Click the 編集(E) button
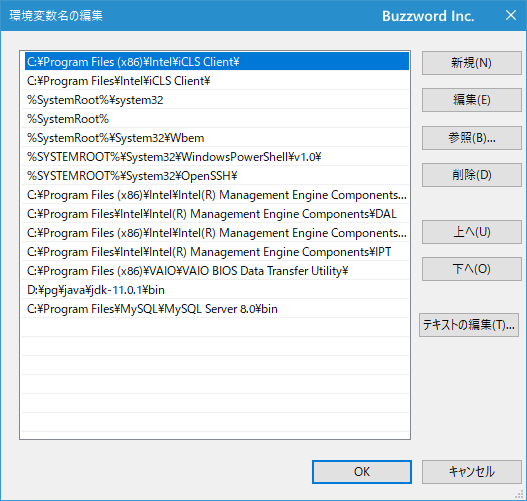 pyautogui.click(x=472, y=100)
